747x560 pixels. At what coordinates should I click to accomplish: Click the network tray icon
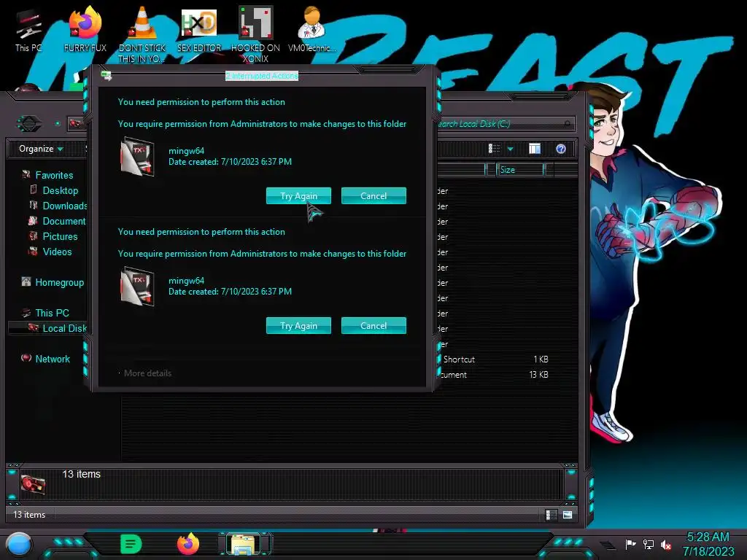tap(649, 544)
